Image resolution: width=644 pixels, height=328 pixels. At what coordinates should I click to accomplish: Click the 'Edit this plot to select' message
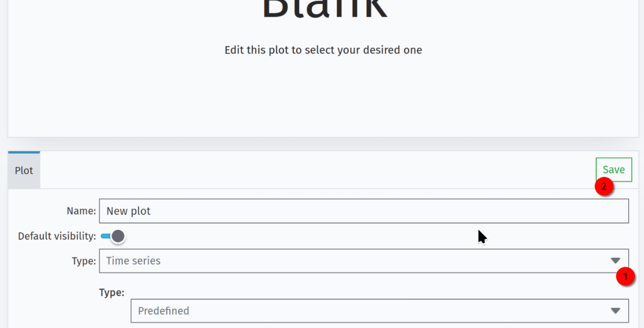click(x=323, y=50)
